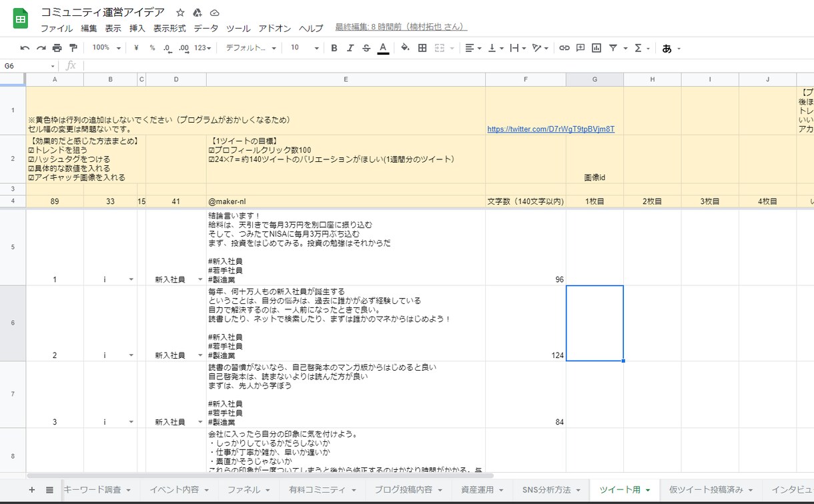This screenshot has height=504, width=814.
Task: Click the redo arrow icon
Action: tap(41, 48)
